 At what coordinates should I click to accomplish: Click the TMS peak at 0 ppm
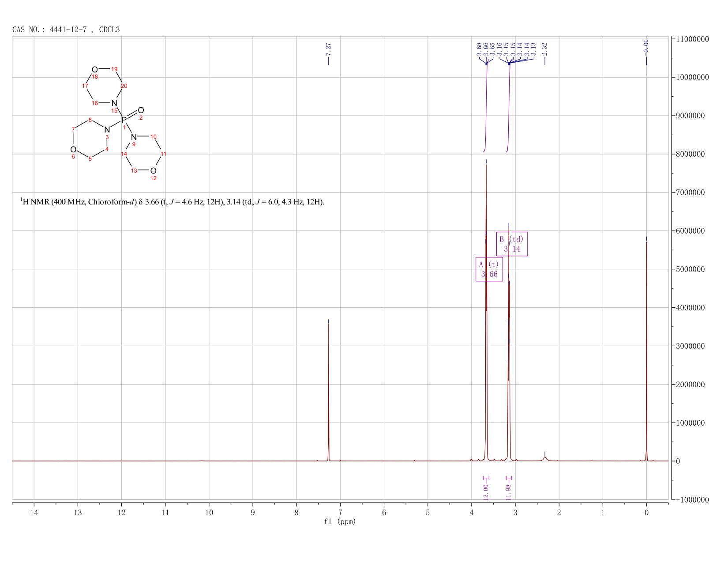coord(646,351)
